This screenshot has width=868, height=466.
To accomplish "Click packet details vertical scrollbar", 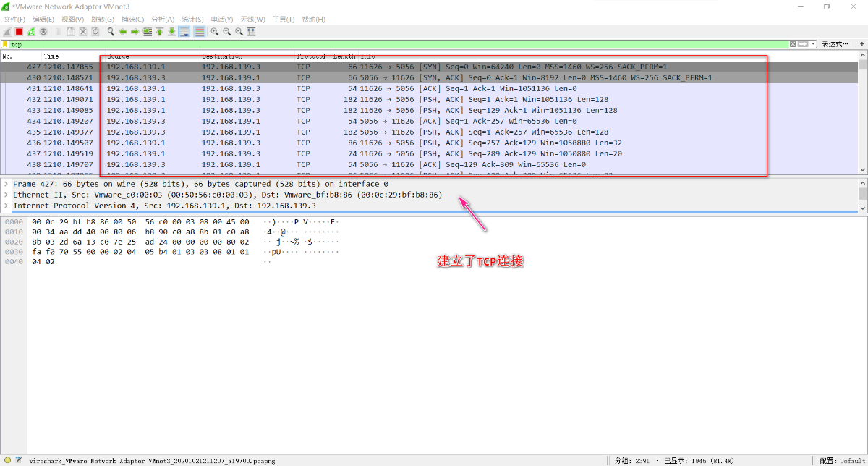I will tap(863, 195).
